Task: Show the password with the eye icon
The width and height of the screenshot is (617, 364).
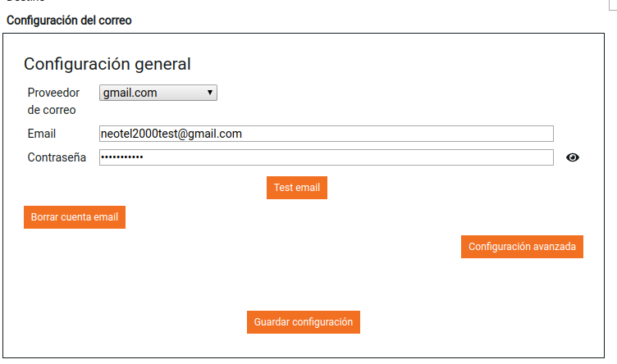Action: (x=573, y=158)
